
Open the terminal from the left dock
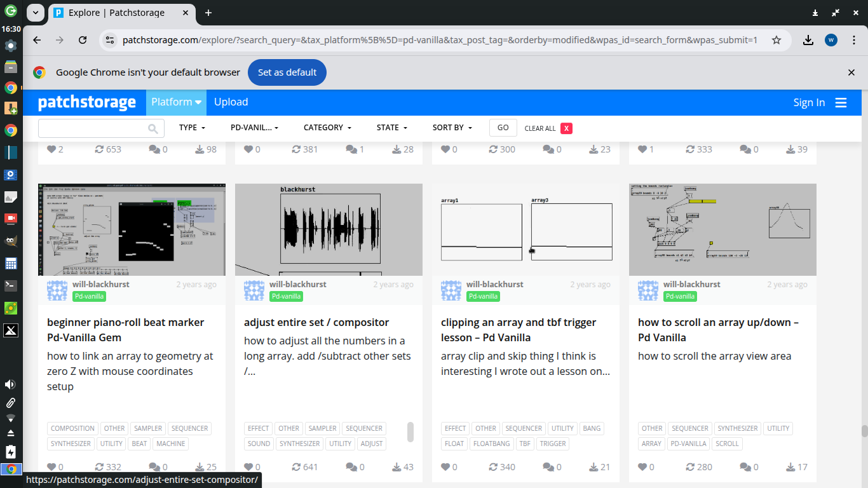click(x=10, y=286)
